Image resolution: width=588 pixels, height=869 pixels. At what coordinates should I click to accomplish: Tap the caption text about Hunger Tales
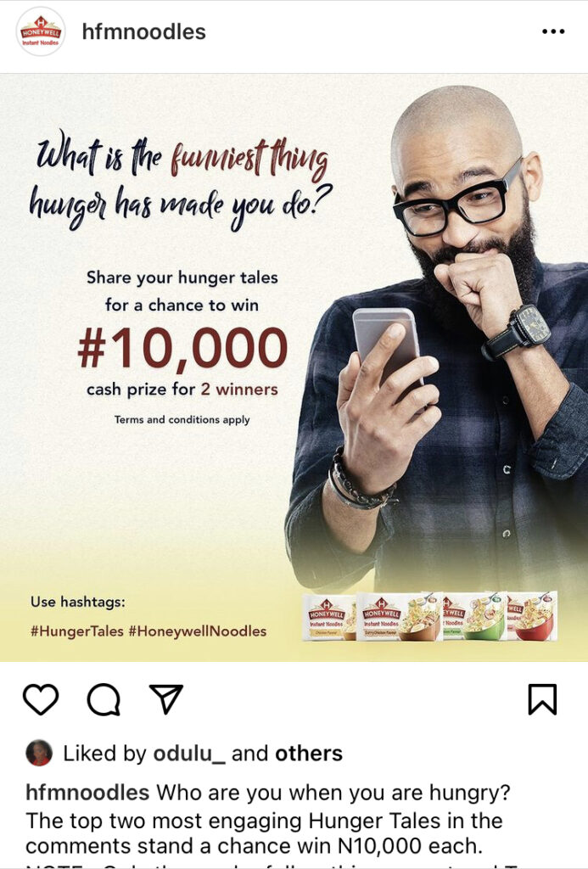[x=265, y=821]
